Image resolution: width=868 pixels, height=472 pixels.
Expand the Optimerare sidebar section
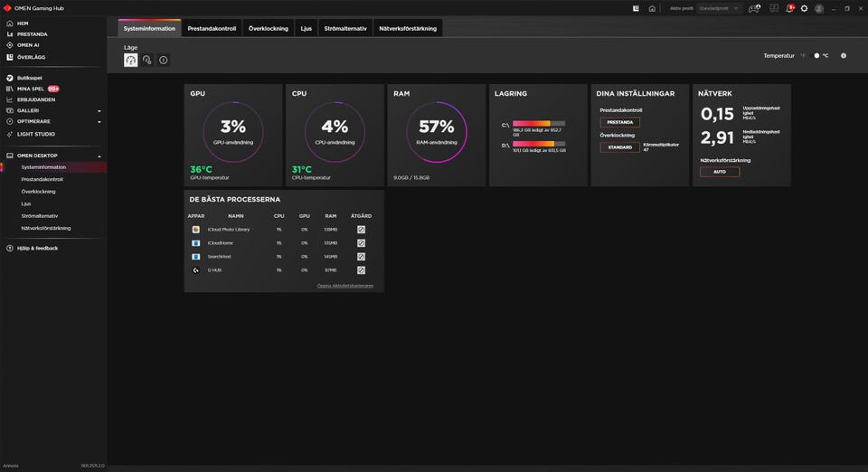tap(99, 121)
